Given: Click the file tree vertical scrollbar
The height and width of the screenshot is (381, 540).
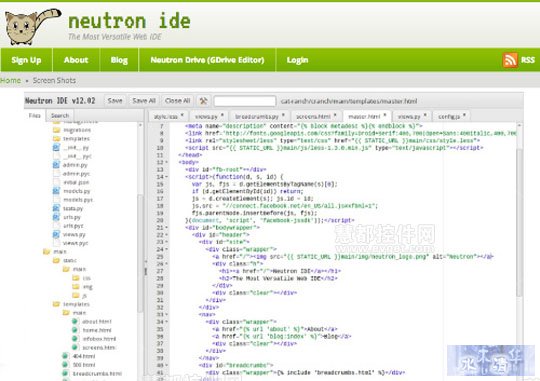Looking at the screenshot, I should [140, 253].
